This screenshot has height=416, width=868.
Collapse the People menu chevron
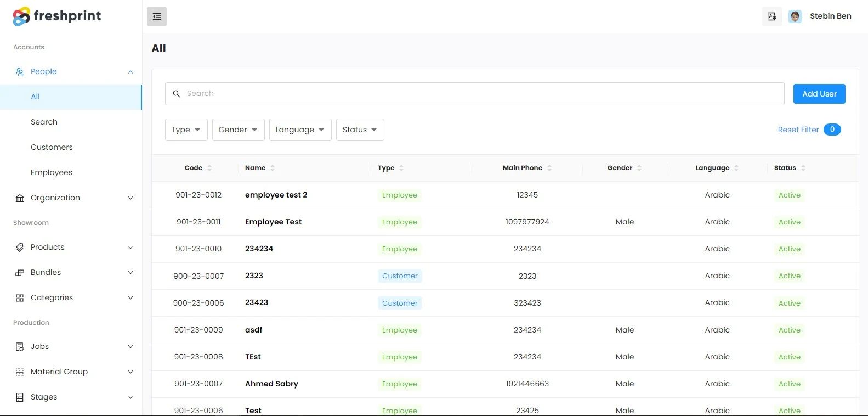(x=131, y=72)
